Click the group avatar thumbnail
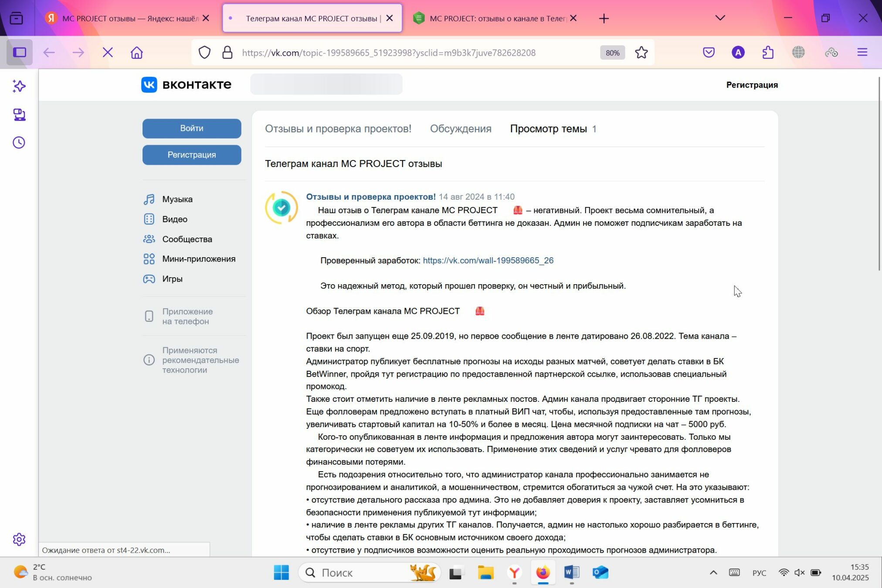Image resolution: width=882 pixels, height=588 pixels. pos(282,207)
